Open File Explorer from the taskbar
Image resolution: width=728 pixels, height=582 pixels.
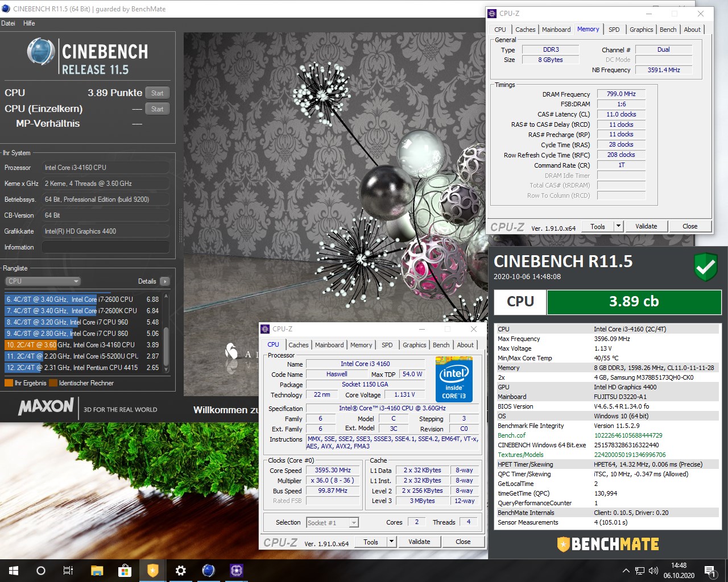97,571
